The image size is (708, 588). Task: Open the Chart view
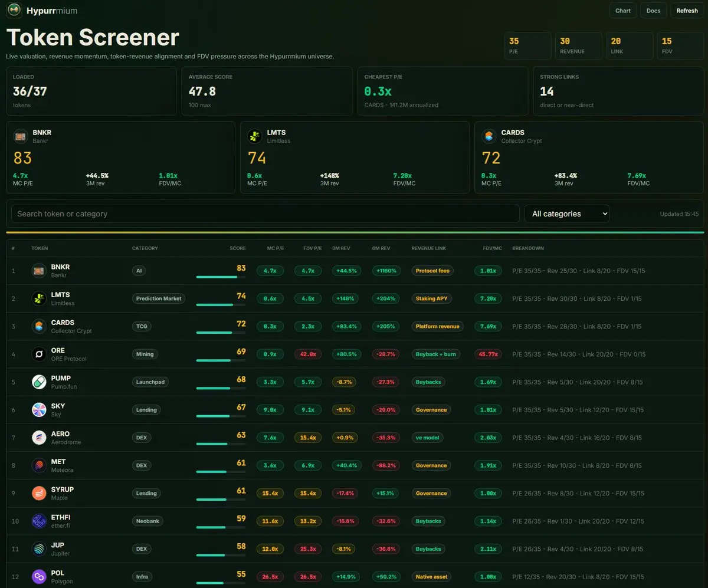[x=623, y=11]
